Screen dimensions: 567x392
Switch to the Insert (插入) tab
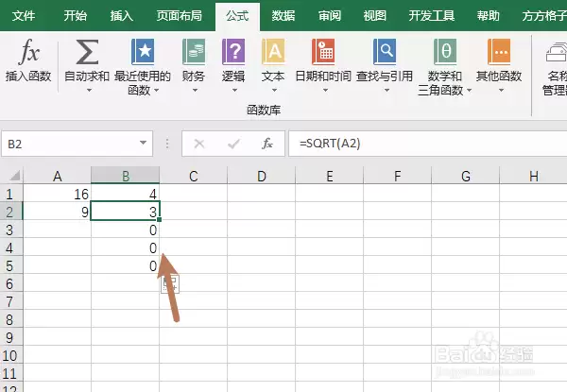click(x=122, y=15)
